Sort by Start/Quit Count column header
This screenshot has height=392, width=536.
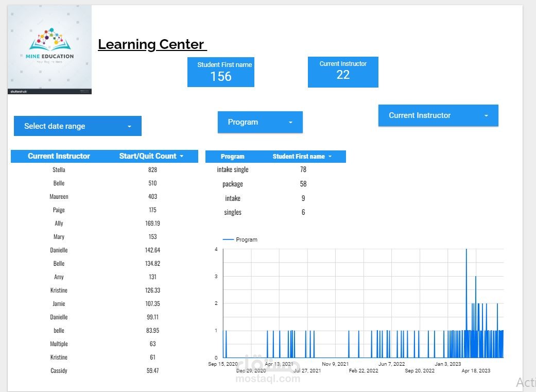[x=151, y=156]
